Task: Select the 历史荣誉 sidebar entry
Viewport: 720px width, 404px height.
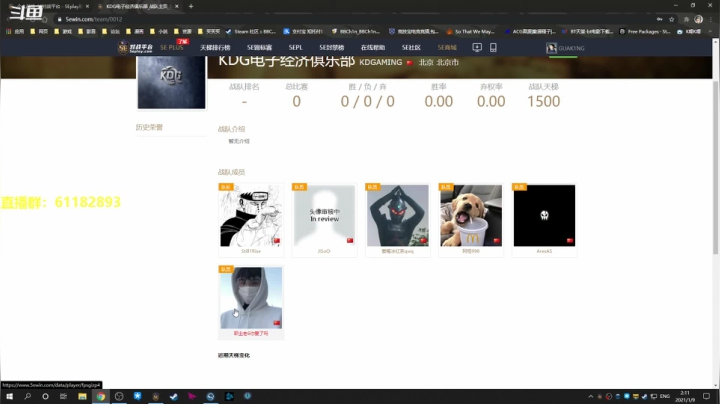Action: point(149,127)
